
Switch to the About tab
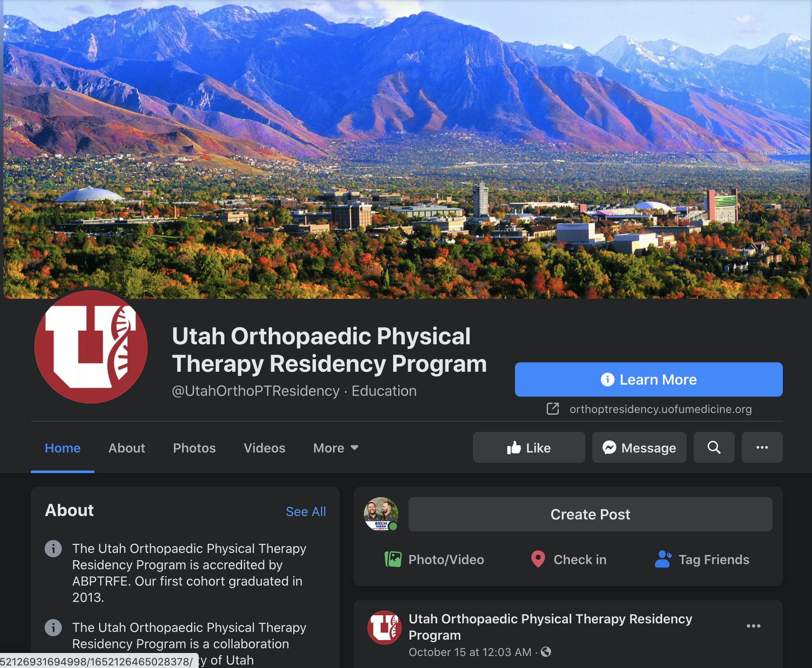127,448
